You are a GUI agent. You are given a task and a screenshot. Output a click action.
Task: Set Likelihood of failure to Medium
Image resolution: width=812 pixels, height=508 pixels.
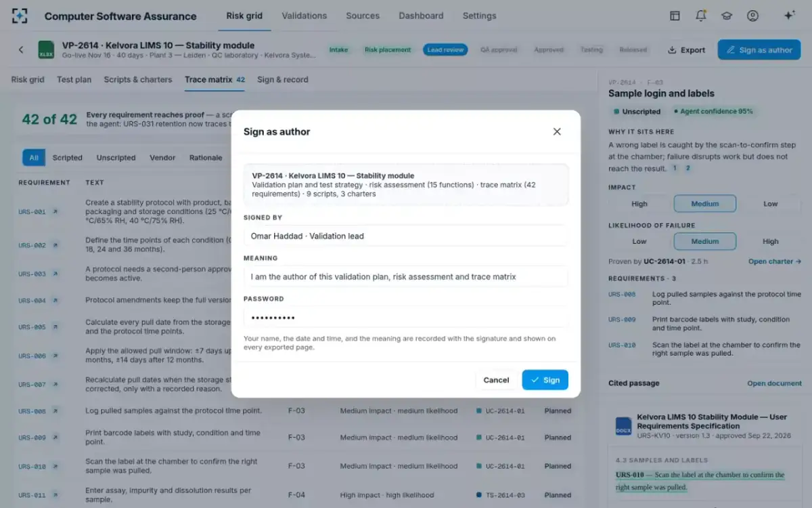click(705, 241)
